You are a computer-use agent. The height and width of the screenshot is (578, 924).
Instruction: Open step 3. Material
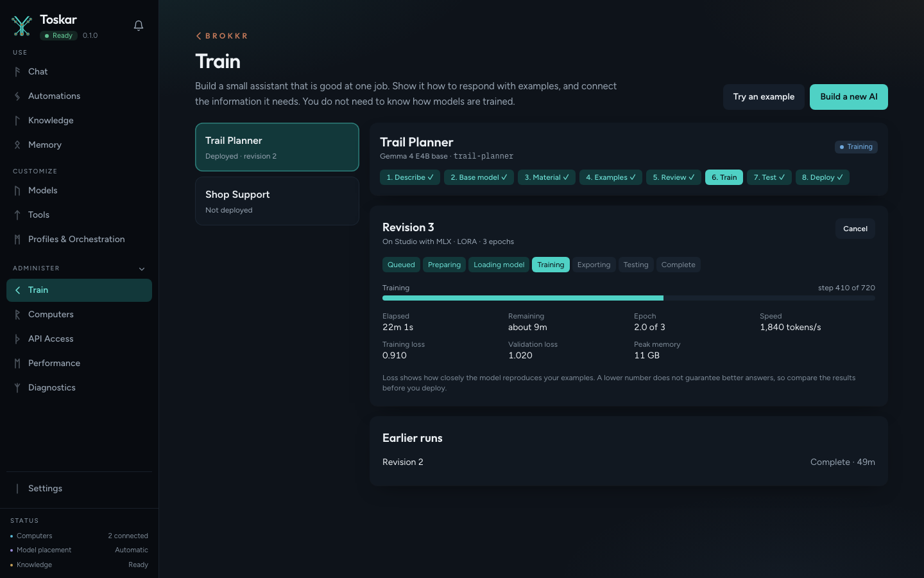(x=547, y=177)
